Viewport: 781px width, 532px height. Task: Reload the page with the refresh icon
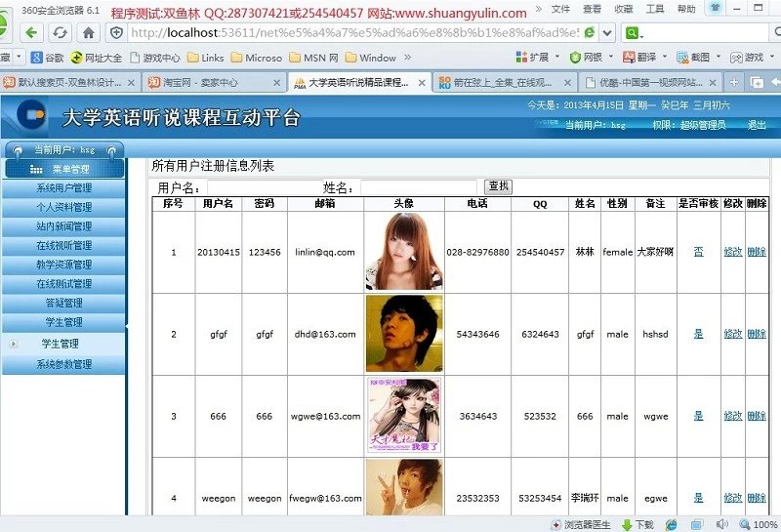coord(61,33)
